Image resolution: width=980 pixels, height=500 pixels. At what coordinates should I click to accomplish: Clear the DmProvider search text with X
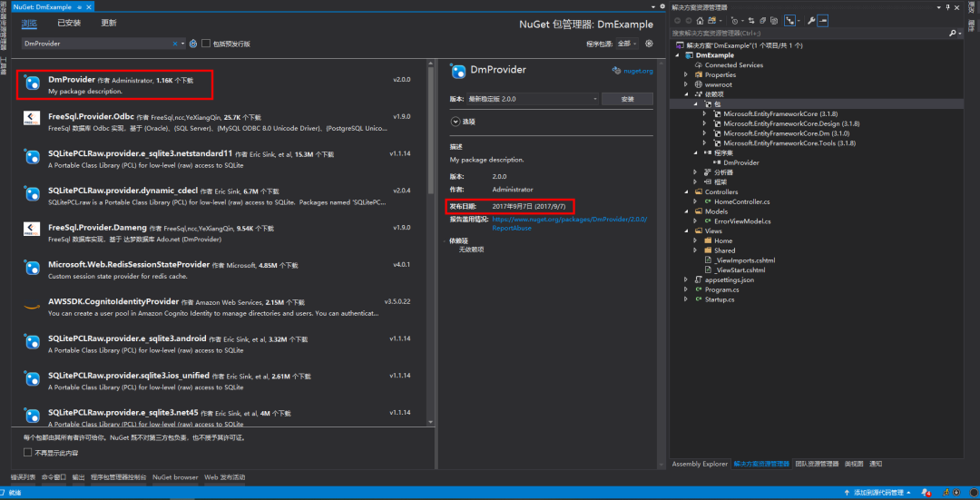(x=175, y=44)
